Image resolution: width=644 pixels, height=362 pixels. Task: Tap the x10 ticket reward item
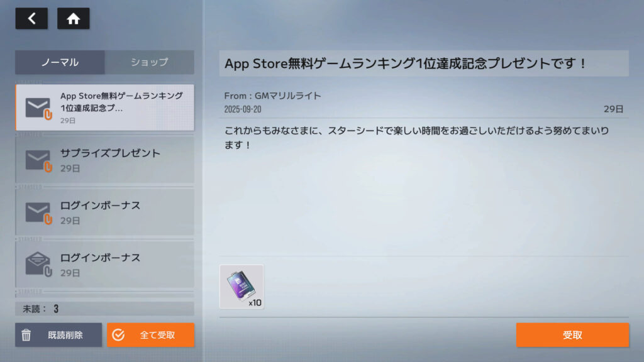pos(241,287)
